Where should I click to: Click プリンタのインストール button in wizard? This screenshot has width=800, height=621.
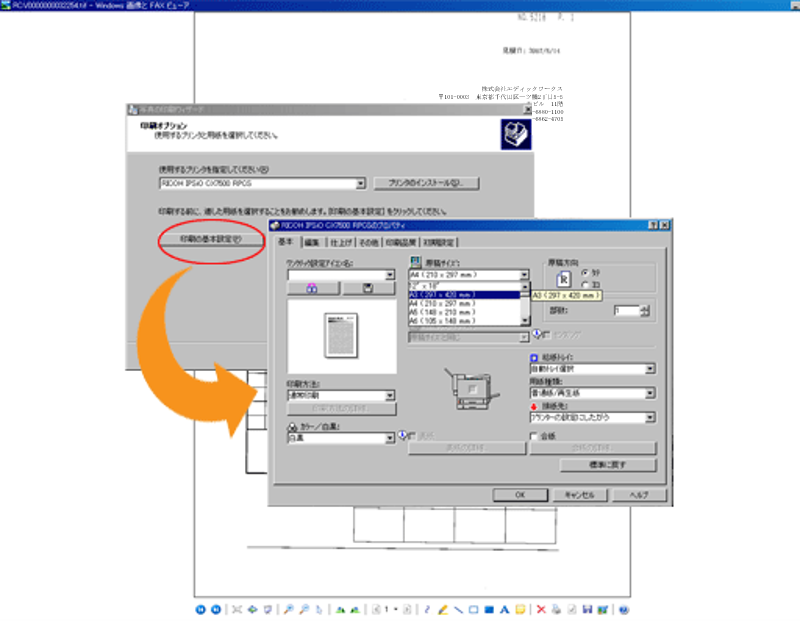[426, 183]
